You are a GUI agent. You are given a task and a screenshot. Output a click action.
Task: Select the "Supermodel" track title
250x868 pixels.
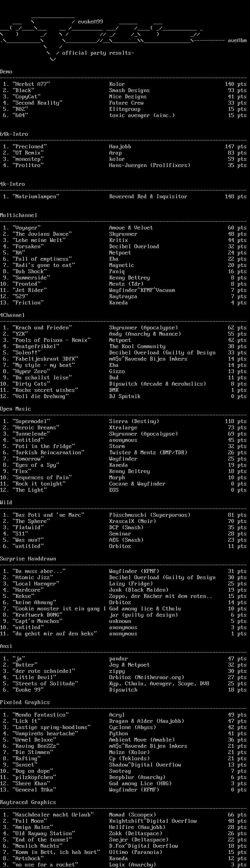[31, 422]
